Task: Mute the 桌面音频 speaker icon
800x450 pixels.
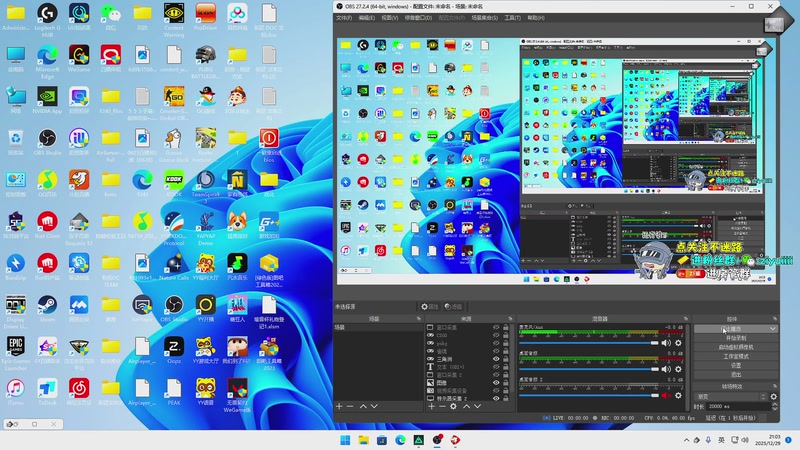Action: click(x=666, y=369)
